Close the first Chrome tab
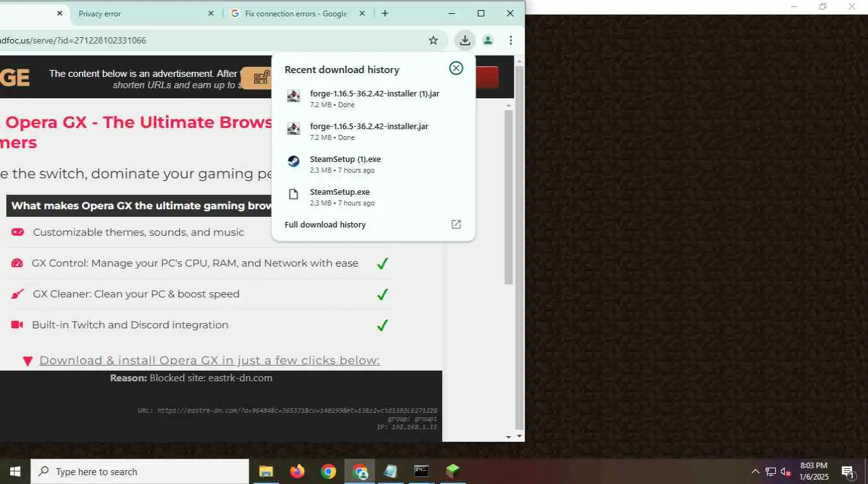The width and height of the screenshot is (868, 484). pos(59,13)
